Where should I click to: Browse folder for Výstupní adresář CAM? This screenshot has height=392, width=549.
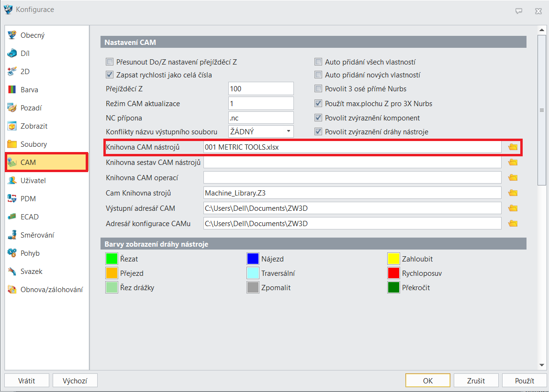pos(513,208)
